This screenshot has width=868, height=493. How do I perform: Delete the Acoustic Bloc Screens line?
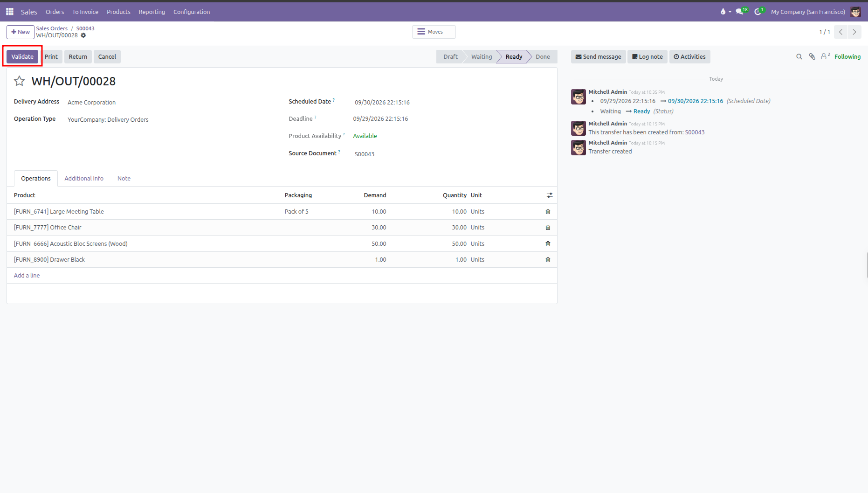coord(548,244)
